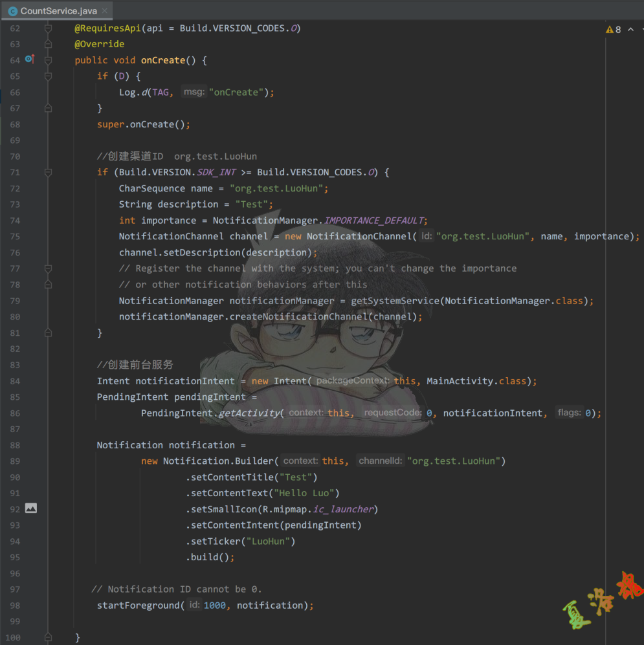Viewport: 644px width, 645px height.
Task: Click the override gutter icon beside onCreate
Action: (x=29, y=60)
